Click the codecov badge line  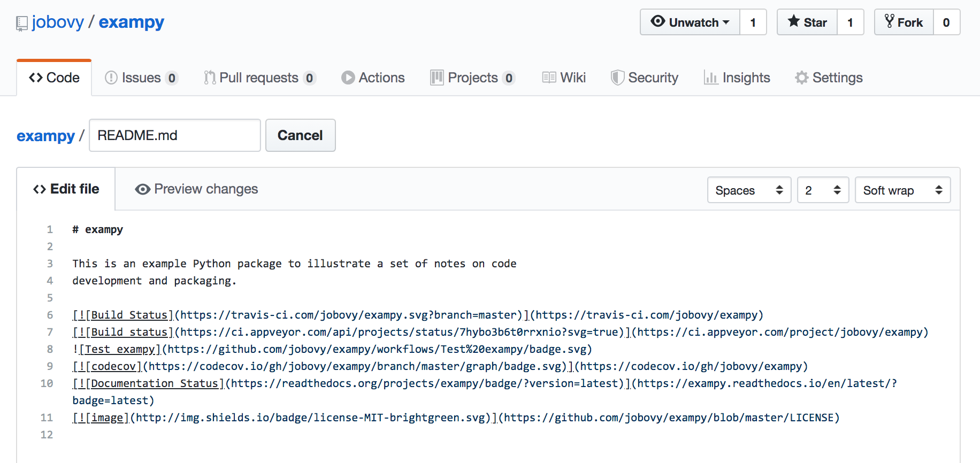tap(440, 366)
